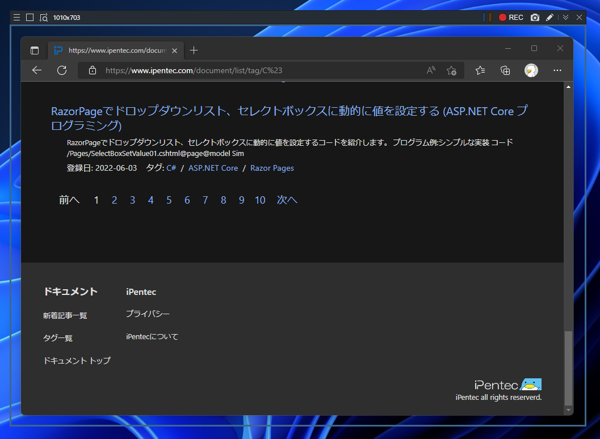Screen dimensions: 600x439
Task: Select the ipentec.com browser tab
Action: pos(116,51)
